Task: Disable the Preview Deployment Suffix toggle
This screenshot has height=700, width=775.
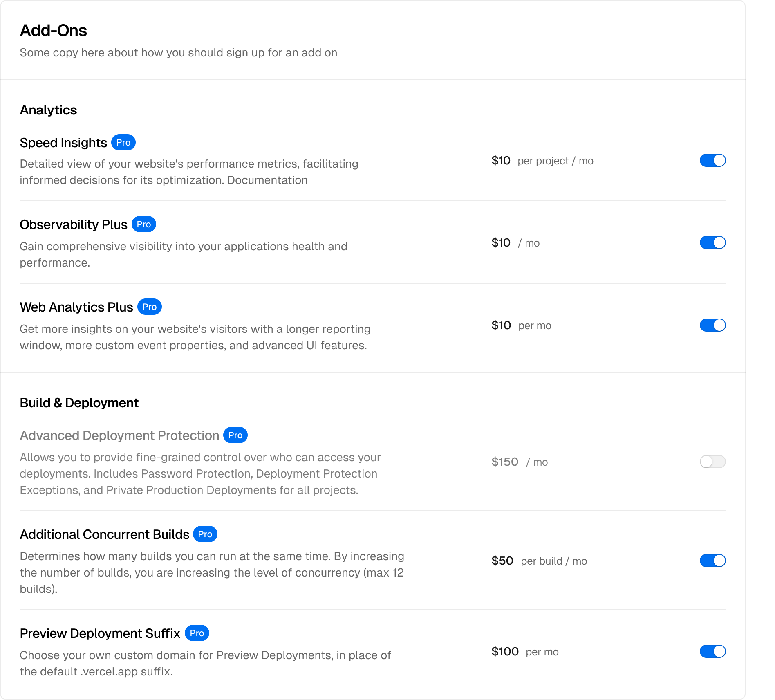Action: pos(712,651)
